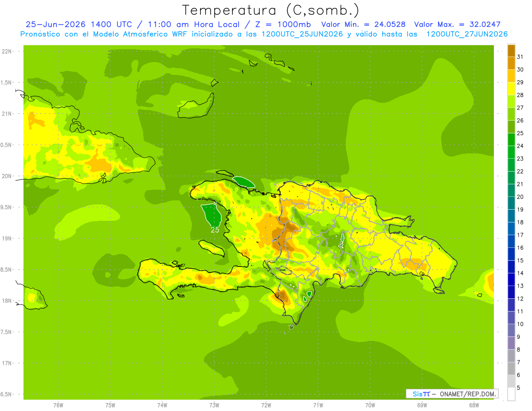Click the 74W longitude axis label
The width and height of the screenshot is (532, 411).
(162, 405)
